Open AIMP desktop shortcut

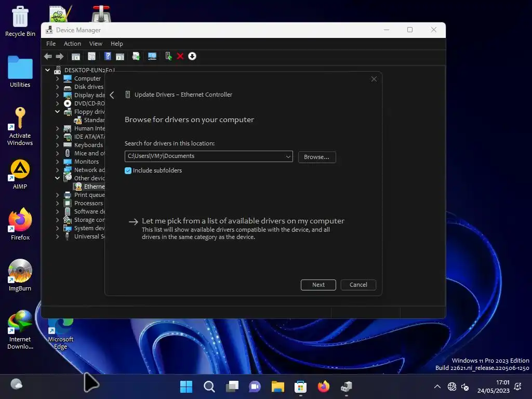[x=20, y=174]
